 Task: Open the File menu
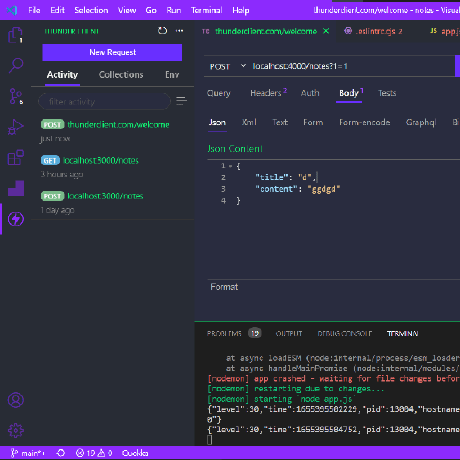(34, 10)
